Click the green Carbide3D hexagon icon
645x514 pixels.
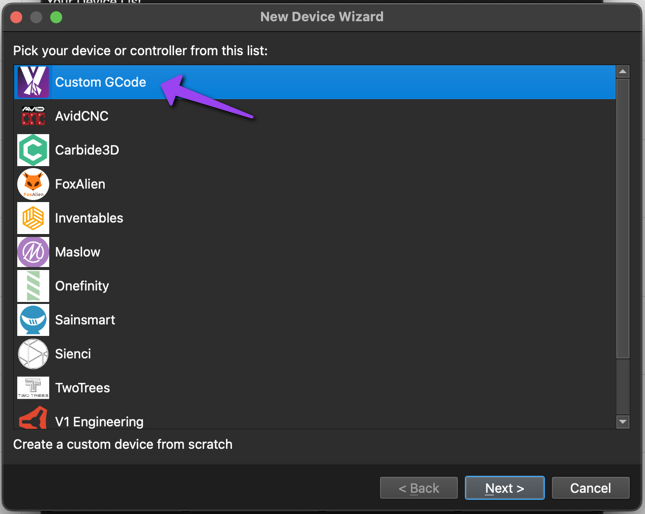point(33,150)
